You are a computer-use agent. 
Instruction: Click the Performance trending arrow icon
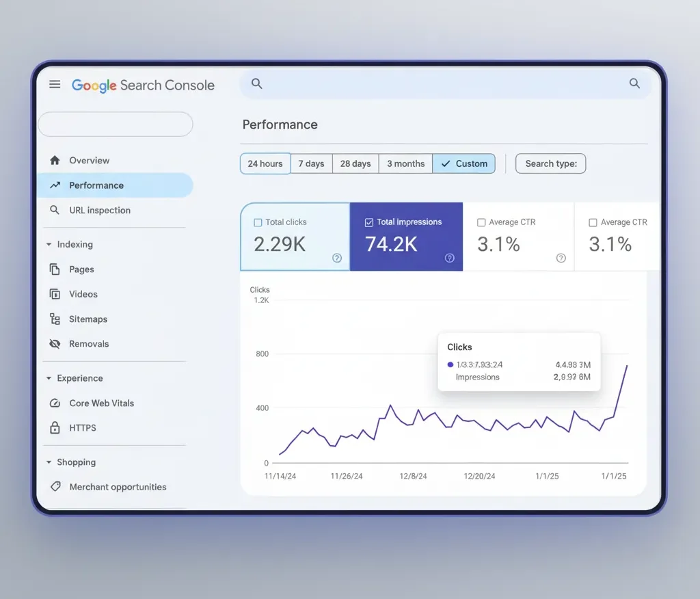pyautogui.click(x=55, y=185)
